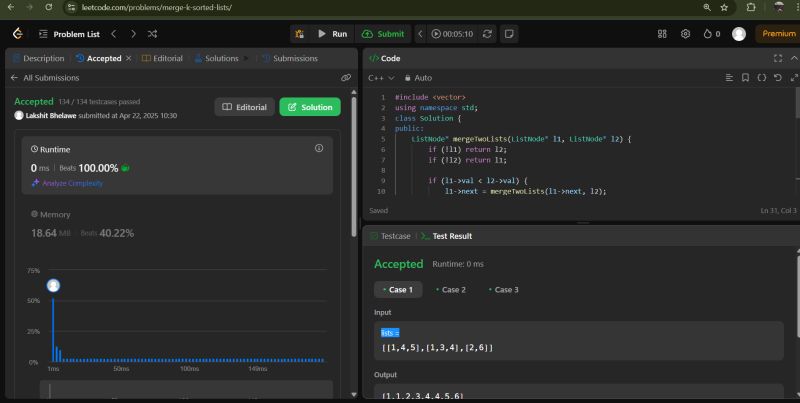The image size is (800, 403).
Task: Select Case 3 result
Action: (503, 290)
